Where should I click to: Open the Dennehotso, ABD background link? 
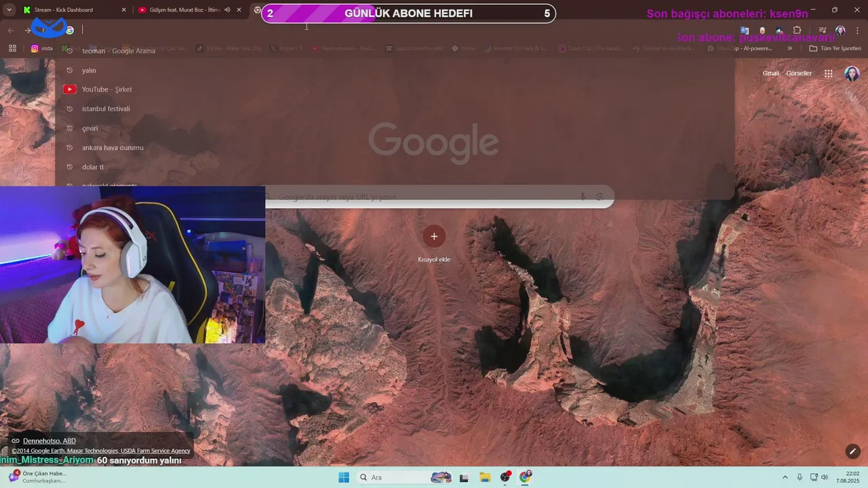[x=50, y=441]
